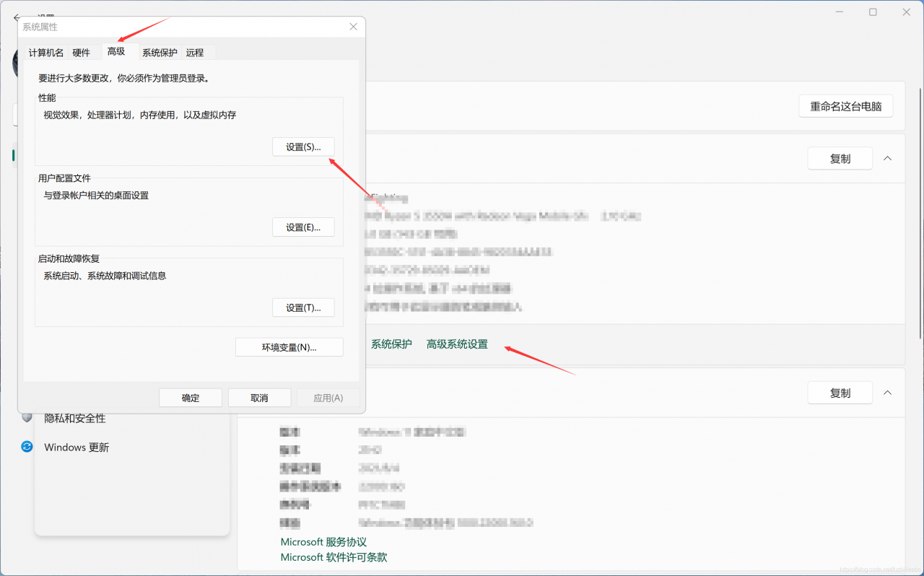Click the 应用(A) apply button
Screen dimensions: 924x576
[x=328, y=398]
